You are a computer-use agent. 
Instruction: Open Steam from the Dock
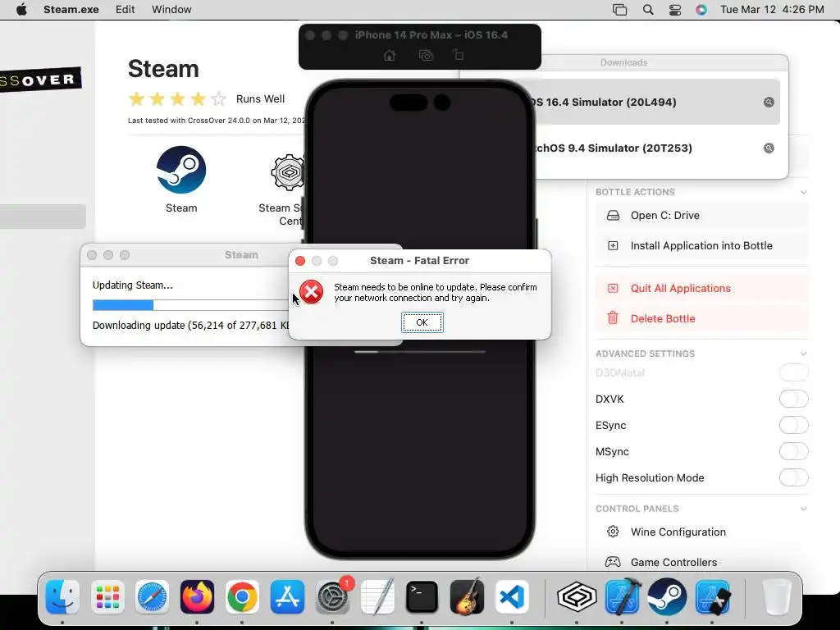click(667, 596)
